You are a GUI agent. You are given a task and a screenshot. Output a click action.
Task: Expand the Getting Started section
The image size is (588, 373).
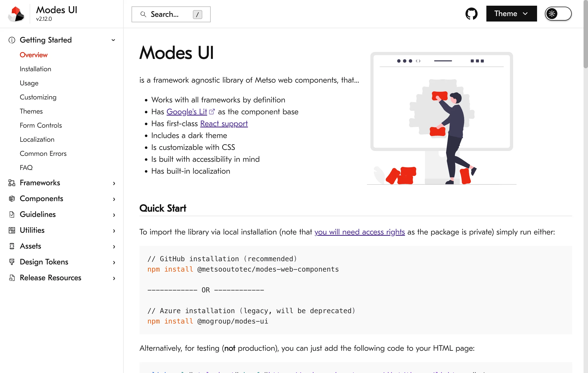(113, 40)
